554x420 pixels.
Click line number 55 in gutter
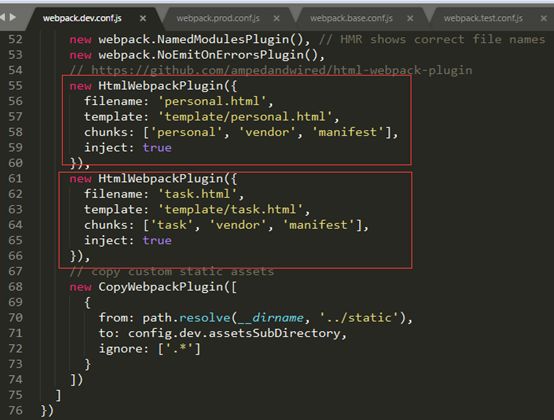(15, 85)
